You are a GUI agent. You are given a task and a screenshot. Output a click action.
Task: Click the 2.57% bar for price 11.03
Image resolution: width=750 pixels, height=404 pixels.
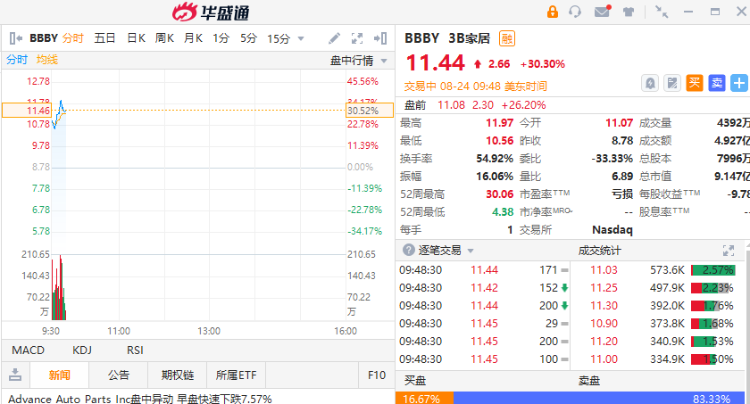pyautogui.click(x=712, y=270)
